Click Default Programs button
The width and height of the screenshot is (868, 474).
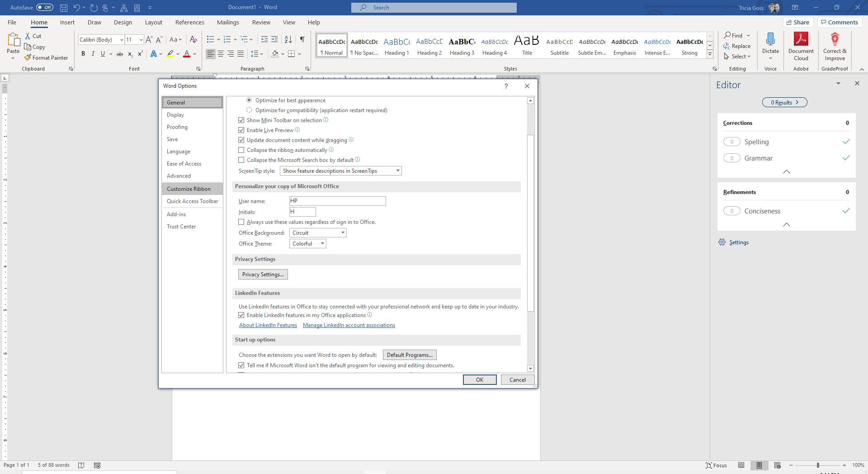coord(410,355)
